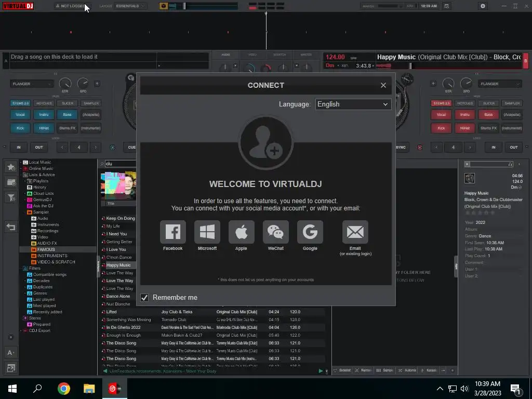This screenshot has width=532, height=399.
Task: Open the Windows Start menu
Action: click(12, 389)
